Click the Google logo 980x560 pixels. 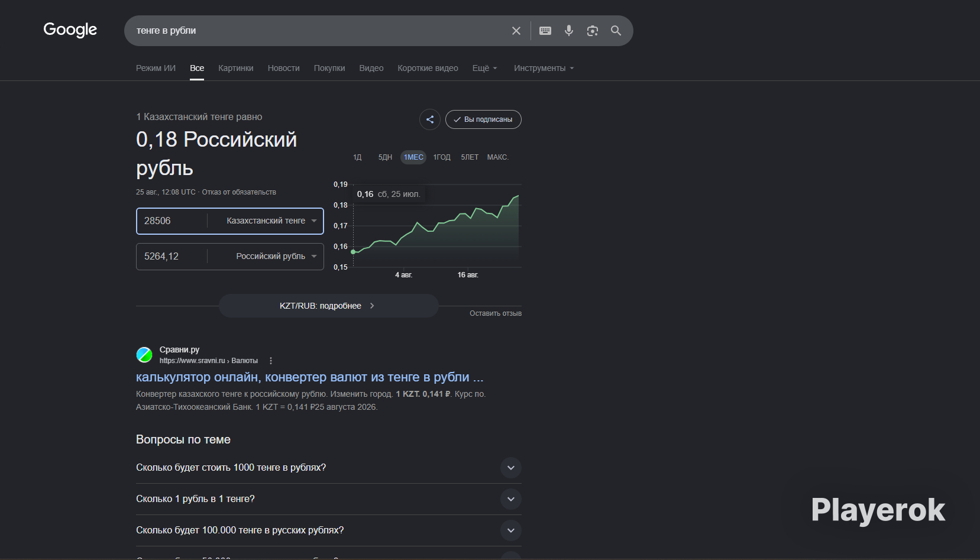[70, 30]
